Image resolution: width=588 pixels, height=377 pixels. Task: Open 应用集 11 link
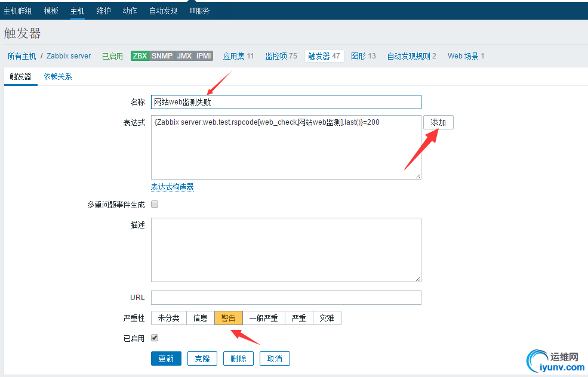click(x=238, y=56)
